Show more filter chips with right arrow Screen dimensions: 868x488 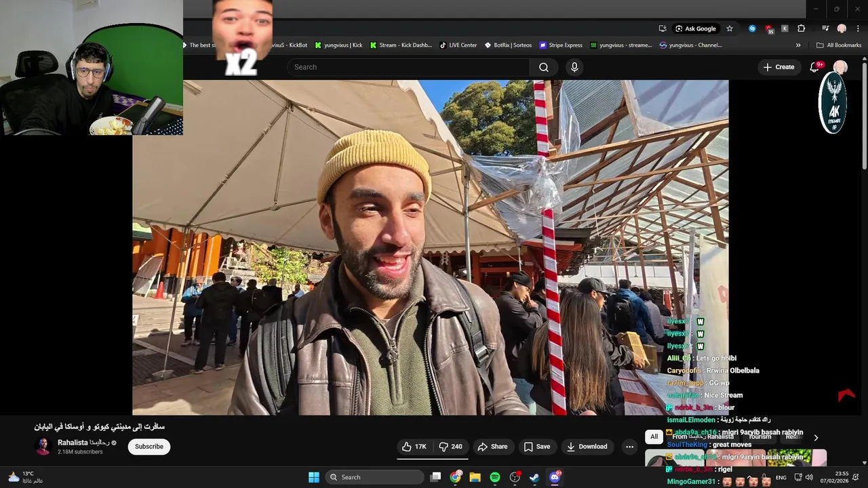click(x=816, y=438)
